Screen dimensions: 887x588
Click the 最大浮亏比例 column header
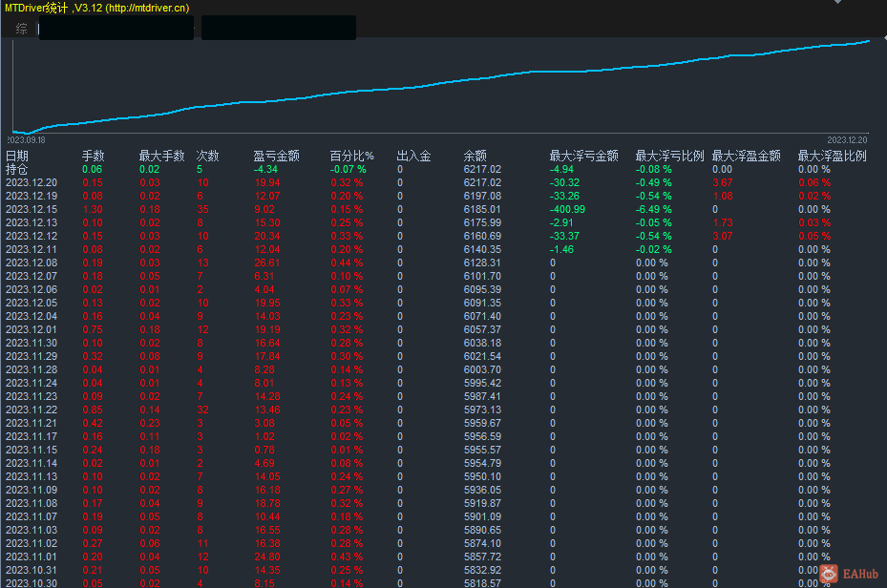(x=669, y=156)
